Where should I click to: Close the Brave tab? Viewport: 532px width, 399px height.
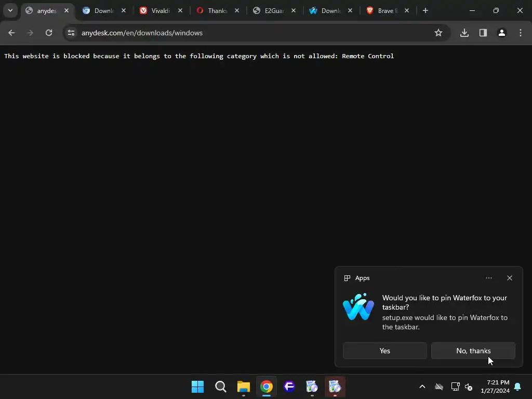407,11
